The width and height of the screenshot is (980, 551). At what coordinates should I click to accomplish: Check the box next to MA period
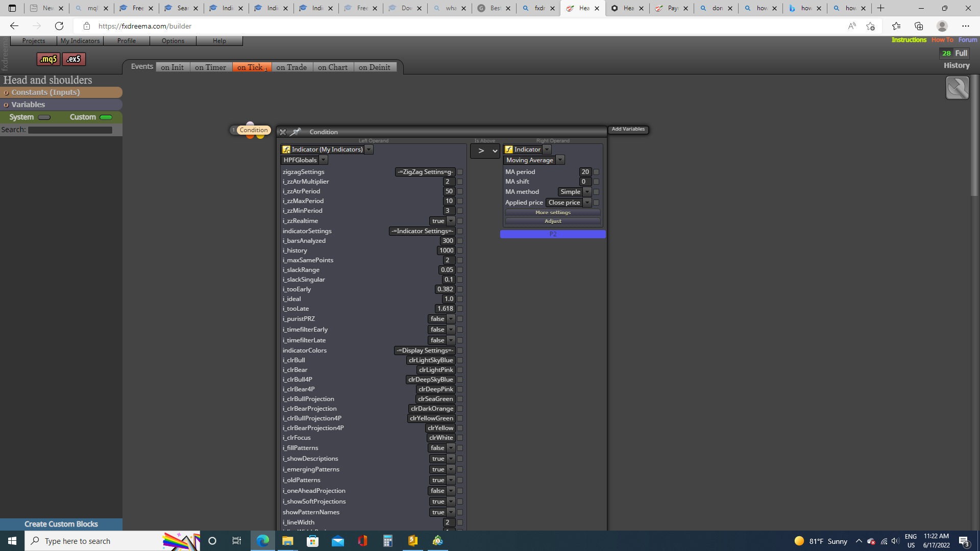click(596, 172)
